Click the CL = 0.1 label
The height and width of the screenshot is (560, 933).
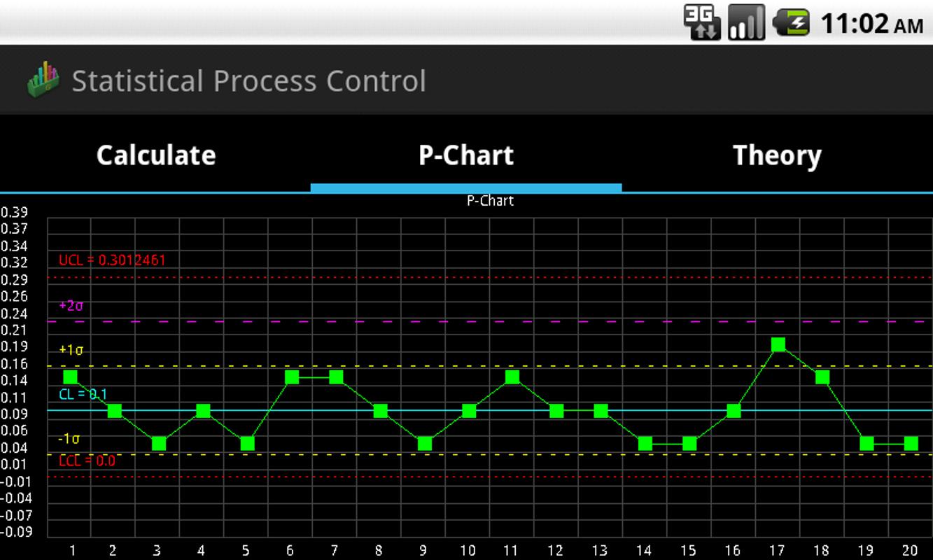pyautogui.click(x=83, y=394)
